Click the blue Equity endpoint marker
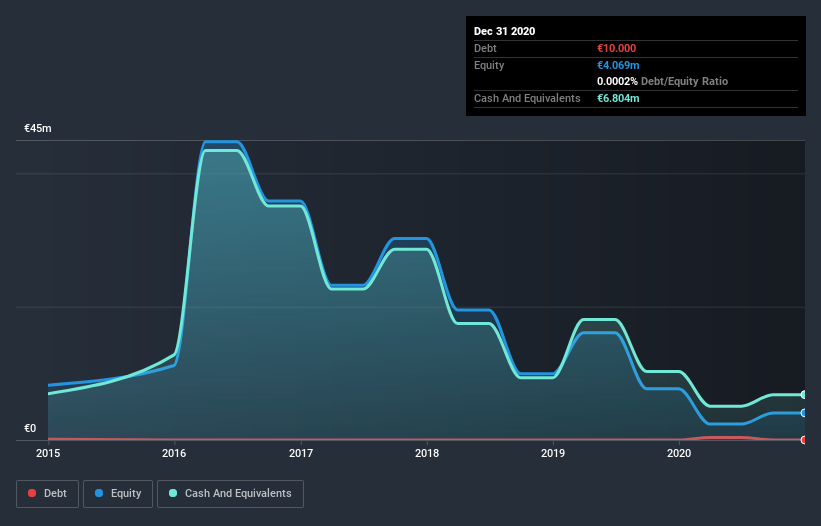The height and width of the screenshot is (526, 821). [804, 413]
